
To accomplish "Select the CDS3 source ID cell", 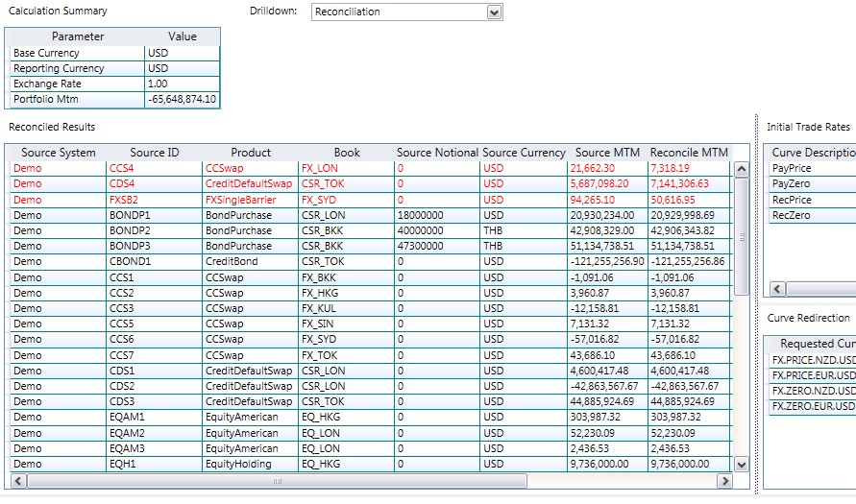I will 154,401.
